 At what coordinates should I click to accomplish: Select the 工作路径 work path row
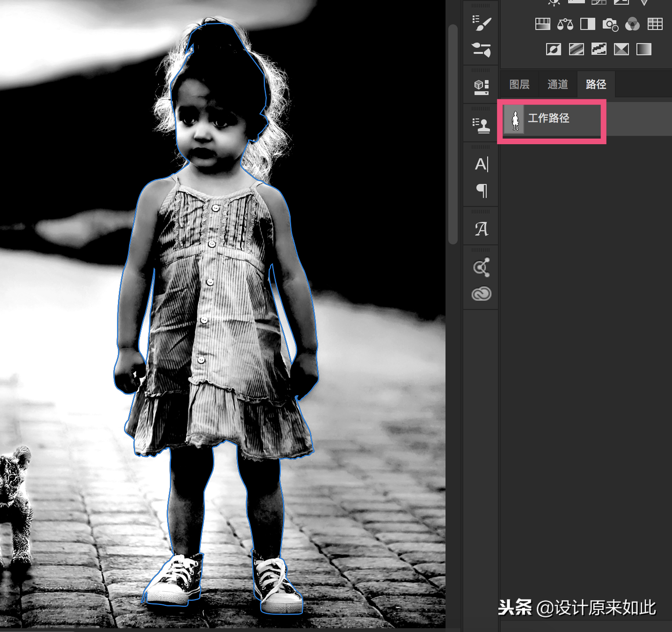click(x=585, y=120)
